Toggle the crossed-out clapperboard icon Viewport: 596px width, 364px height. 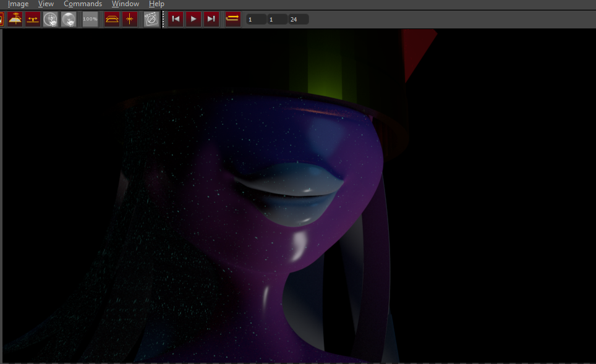click(151, 19)
